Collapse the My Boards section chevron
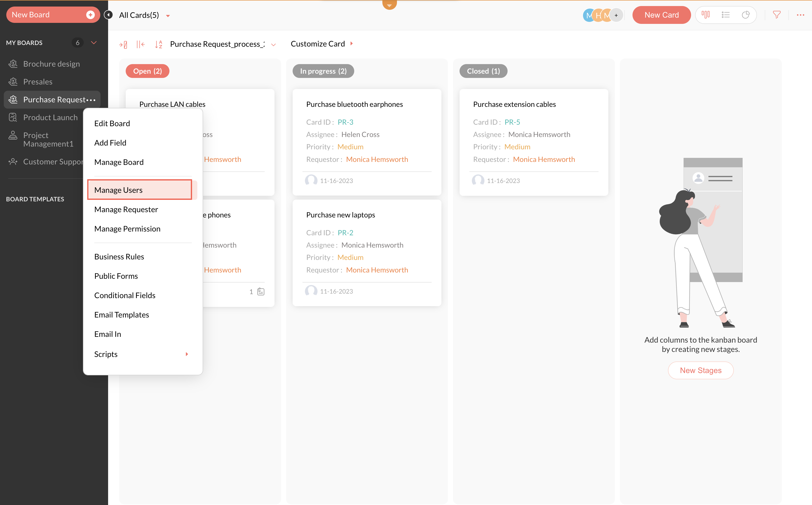This screenshot has width=812, height=505. click(94, 43)
